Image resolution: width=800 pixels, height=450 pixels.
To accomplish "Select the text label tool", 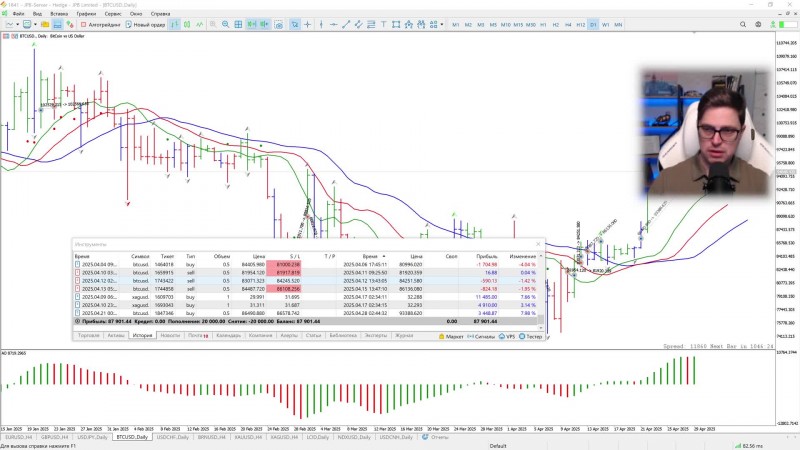I will pos(383,24).
